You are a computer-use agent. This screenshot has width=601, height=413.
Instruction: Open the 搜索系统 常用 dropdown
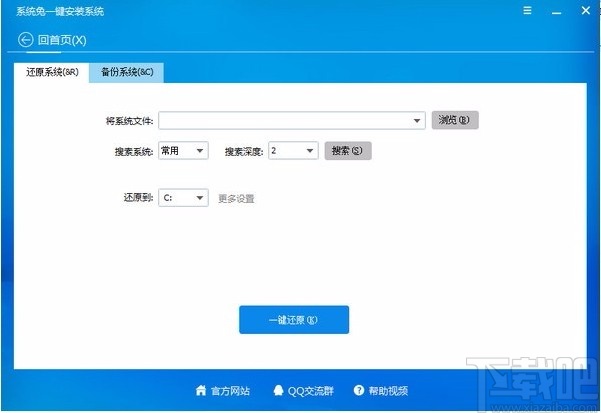183,151
